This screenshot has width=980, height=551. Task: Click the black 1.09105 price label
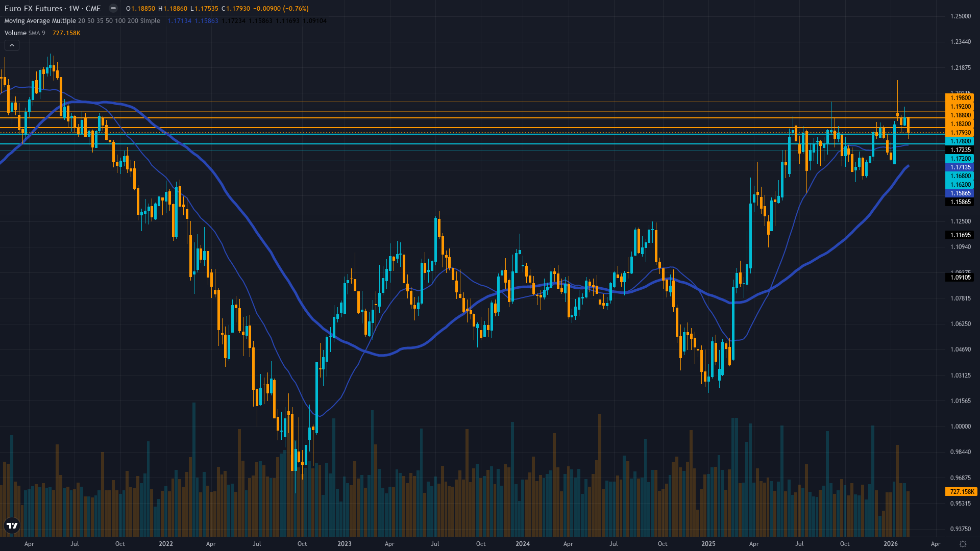coord(960,278)
